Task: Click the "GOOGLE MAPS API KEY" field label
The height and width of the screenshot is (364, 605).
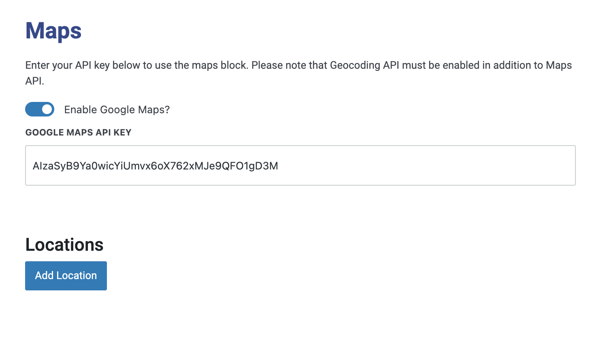Action: [x=78, y=133]
